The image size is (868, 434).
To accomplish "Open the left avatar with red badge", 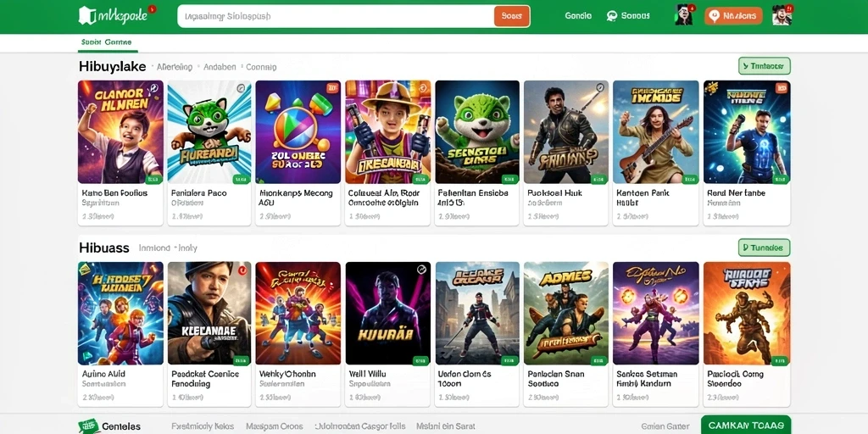I will tap(684, 15).
